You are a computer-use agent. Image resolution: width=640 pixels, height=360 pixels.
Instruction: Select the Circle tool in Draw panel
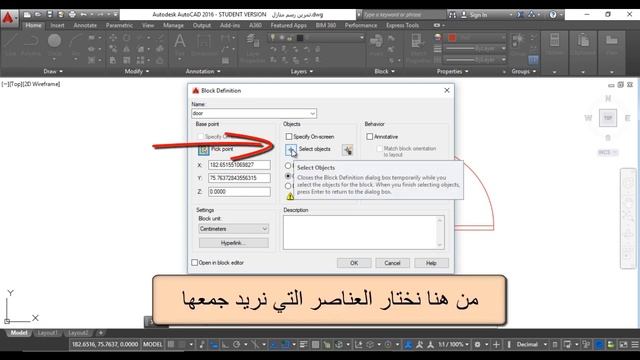coord(54,44)
